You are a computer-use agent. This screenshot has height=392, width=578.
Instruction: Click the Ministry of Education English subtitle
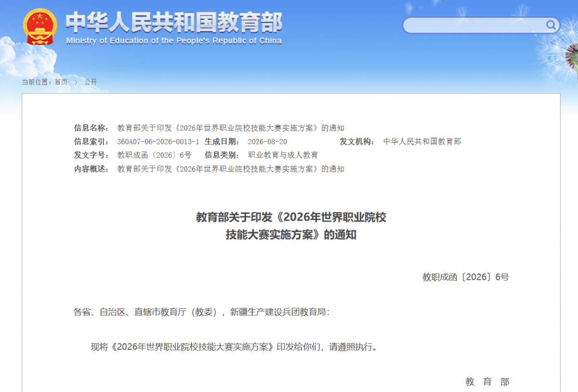click(x=174, y=41)
